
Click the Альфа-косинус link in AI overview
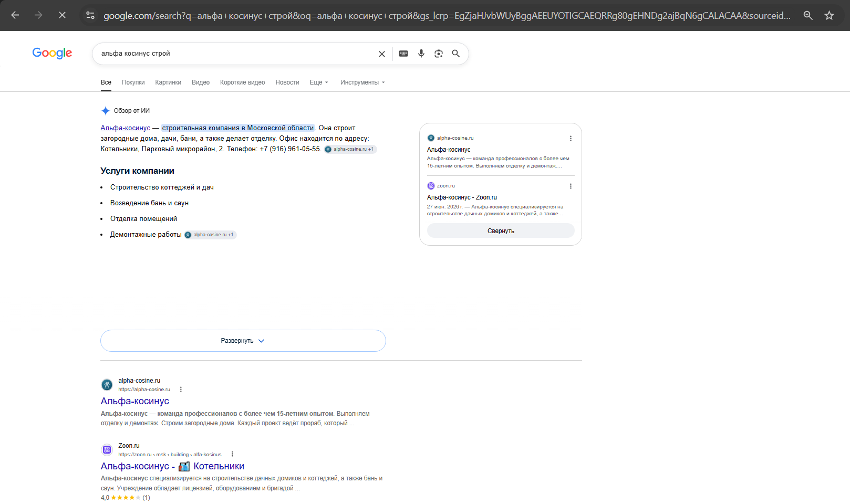coord(126,128)
